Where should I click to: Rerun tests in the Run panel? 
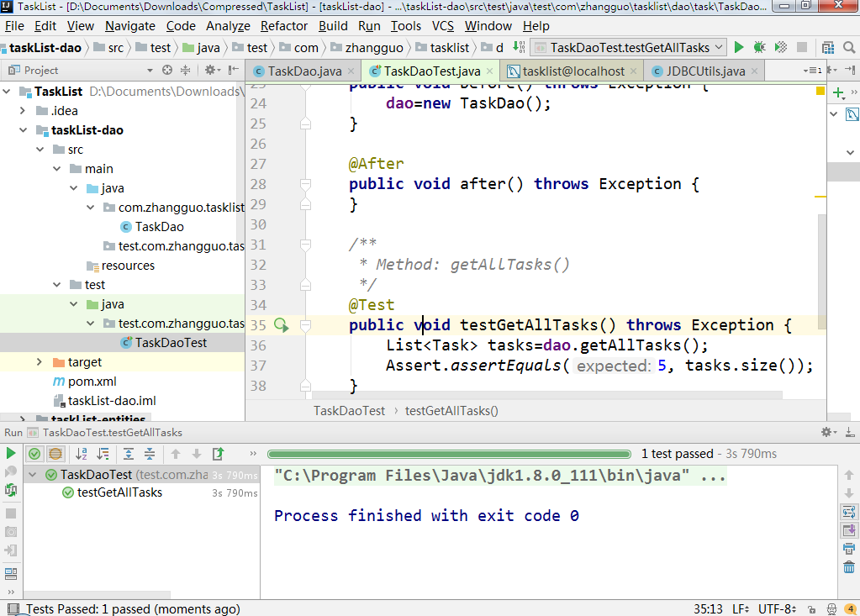click(10, 453)
